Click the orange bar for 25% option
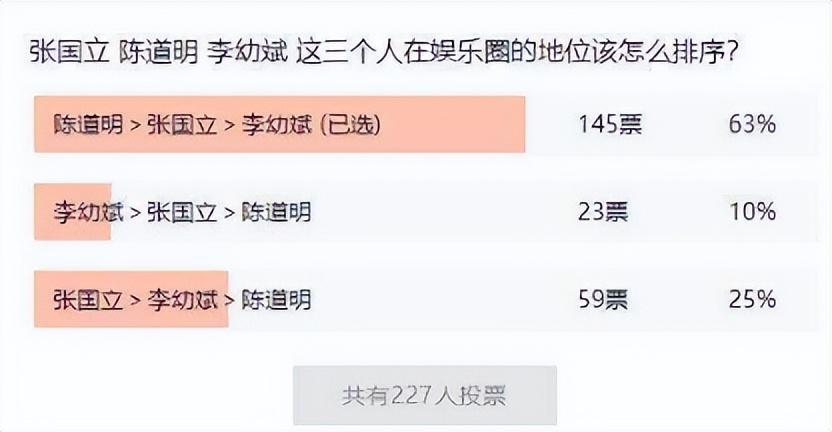 (131, 299)
